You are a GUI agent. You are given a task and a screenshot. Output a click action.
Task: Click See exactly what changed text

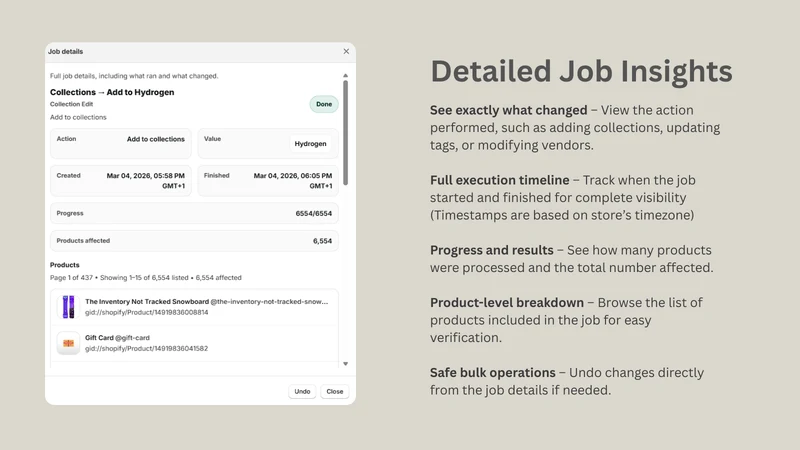click(x=508, y=110)
